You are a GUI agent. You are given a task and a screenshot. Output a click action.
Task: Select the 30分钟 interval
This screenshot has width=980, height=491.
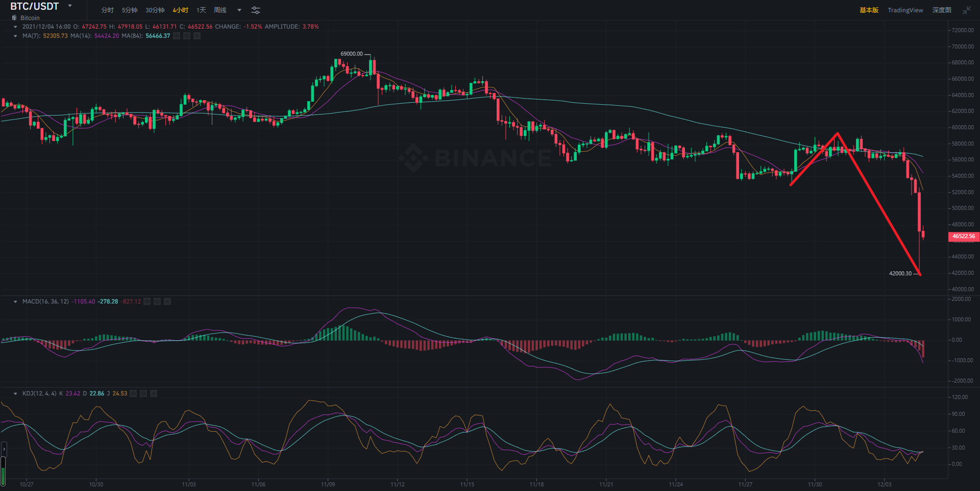(x=155, y=10)
